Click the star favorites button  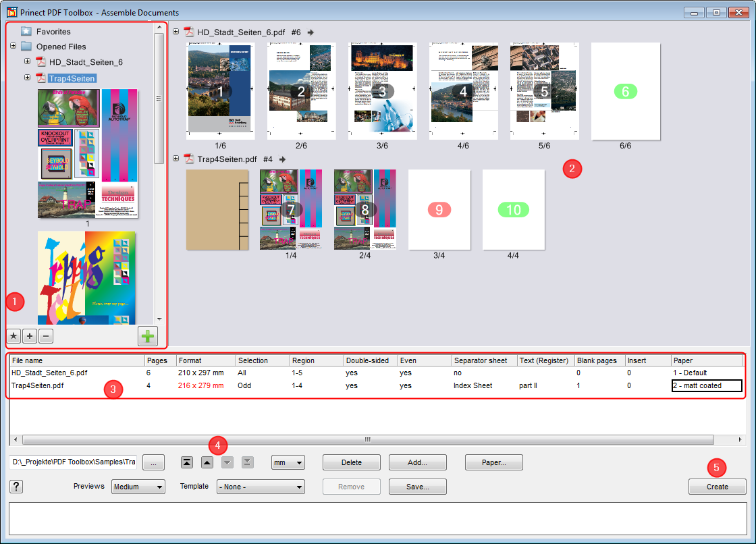(x=13, y=335)
